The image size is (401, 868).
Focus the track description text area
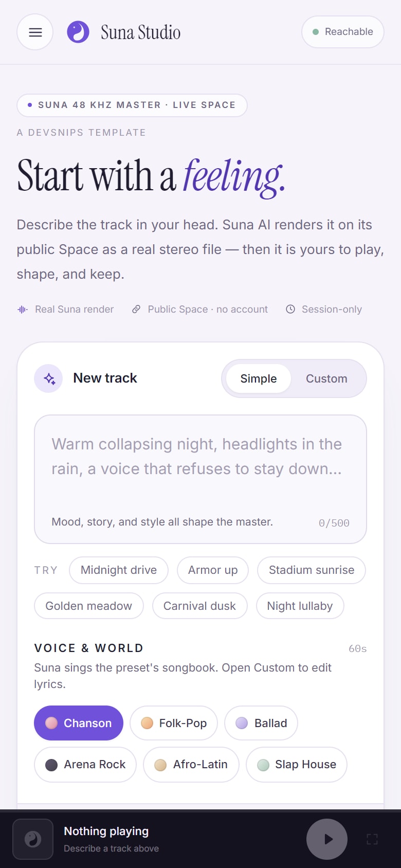[x=200, y=479]
